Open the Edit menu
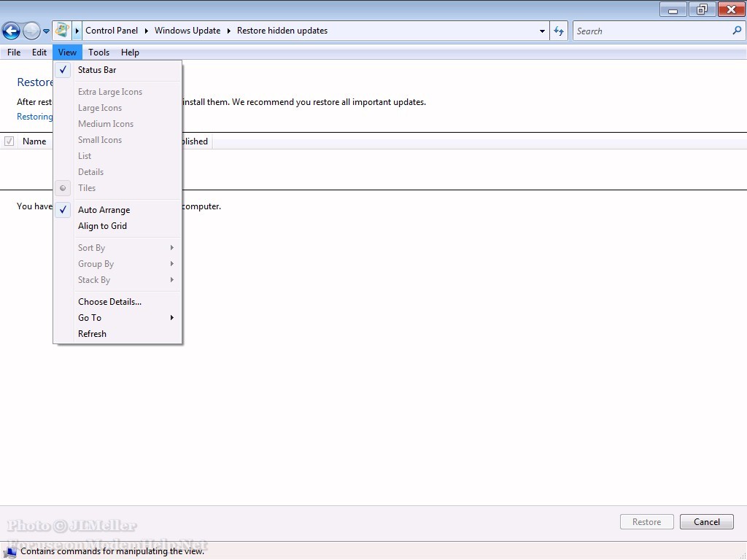This screenshot has height=560, width=747. pyautogui.click(x=39, y=52)
